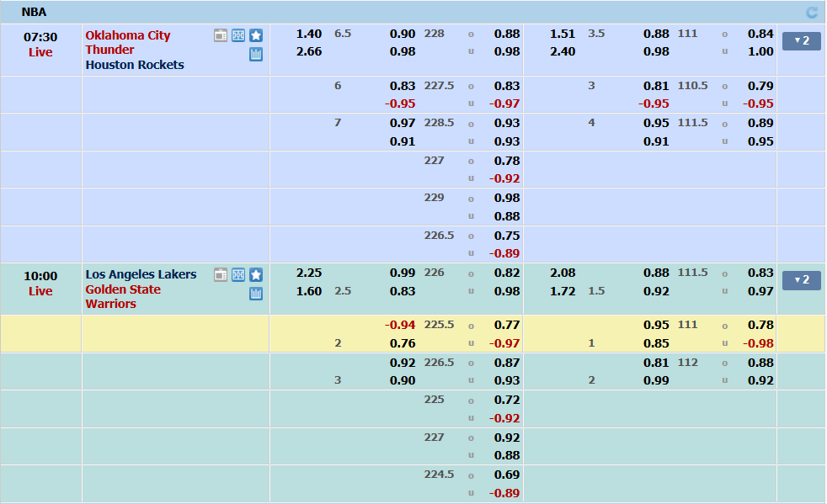The height and width of the screenshot is (504, 827).
Task: Select Oklahoma City Thunder moneyline odds 1.40
Action: (x=309, y=34)
